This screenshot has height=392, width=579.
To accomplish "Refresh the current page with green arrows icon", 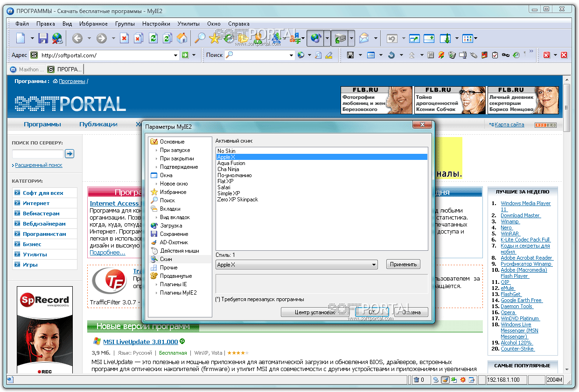I will coord(153,38).
